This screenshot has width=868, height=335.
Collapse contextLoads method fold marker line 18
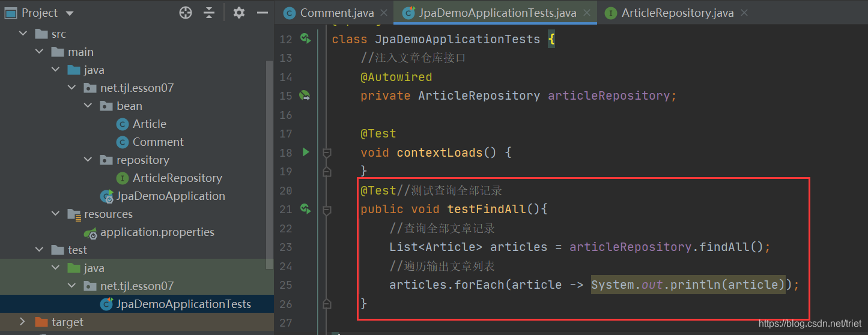327,153
